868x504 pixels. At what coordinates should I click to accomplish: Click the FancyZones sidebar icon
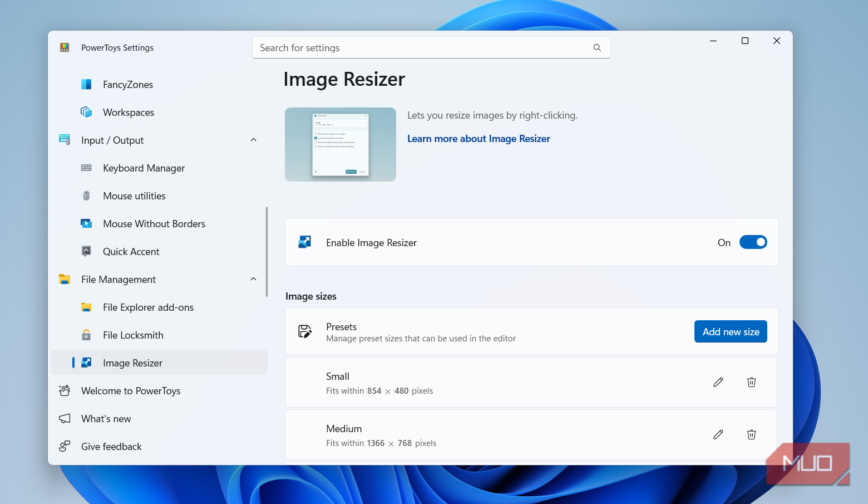click(x=86, y=84)
